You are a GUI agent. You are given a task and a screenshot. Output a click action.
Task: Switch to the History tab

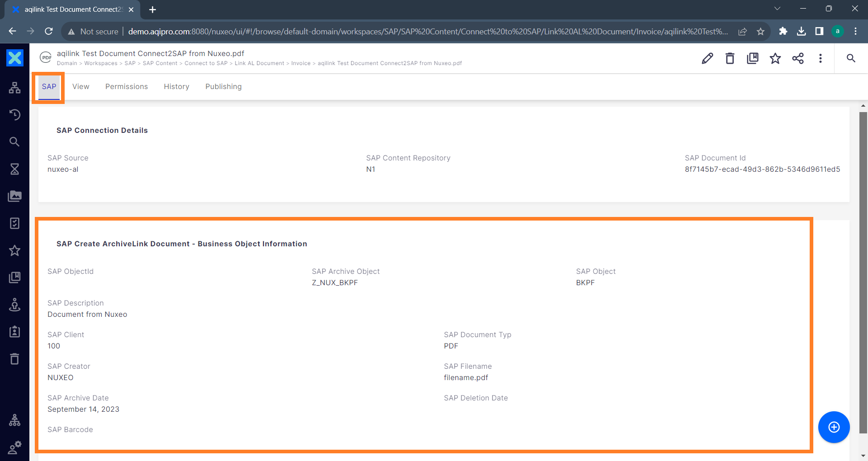176,87
